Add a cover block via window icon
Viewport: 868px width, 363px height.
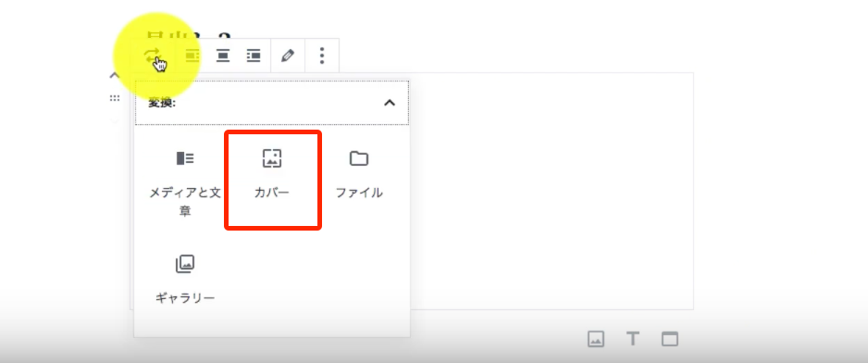(x=670, y=339)
